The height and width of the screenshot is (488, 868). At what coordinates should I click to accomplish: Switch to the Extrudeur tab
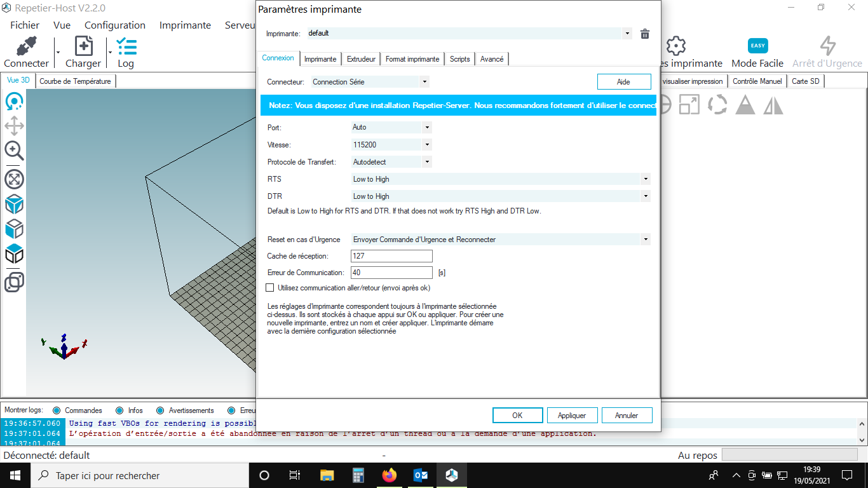pos(361,59)
